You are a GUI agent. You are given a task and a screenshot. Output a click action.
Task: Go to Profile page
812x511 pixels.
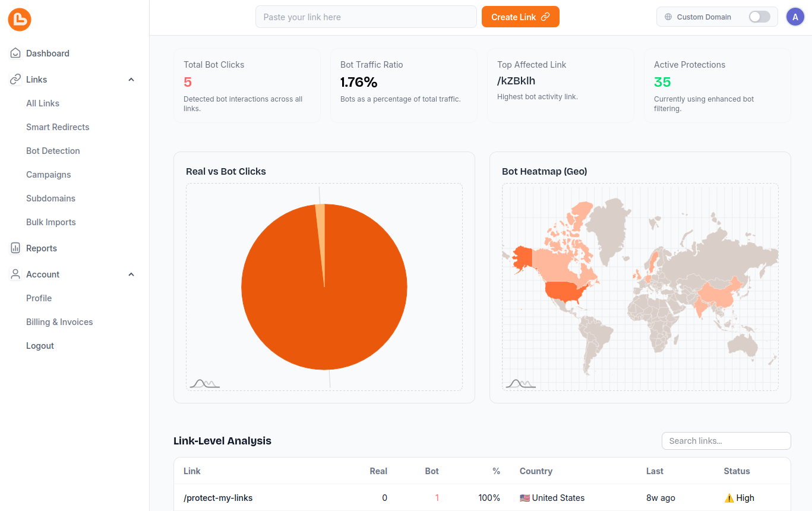[x=39, y=298]
